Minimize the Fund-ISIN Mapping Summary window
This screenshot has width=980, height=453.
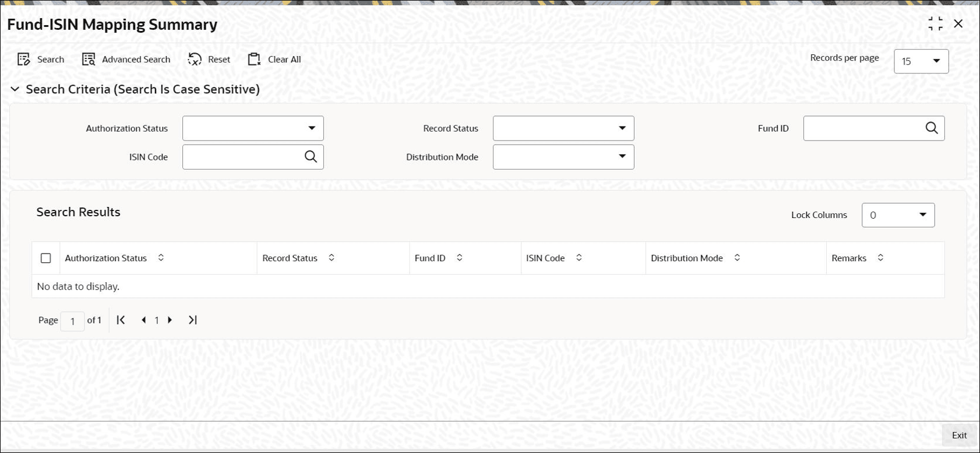(935, 24)
